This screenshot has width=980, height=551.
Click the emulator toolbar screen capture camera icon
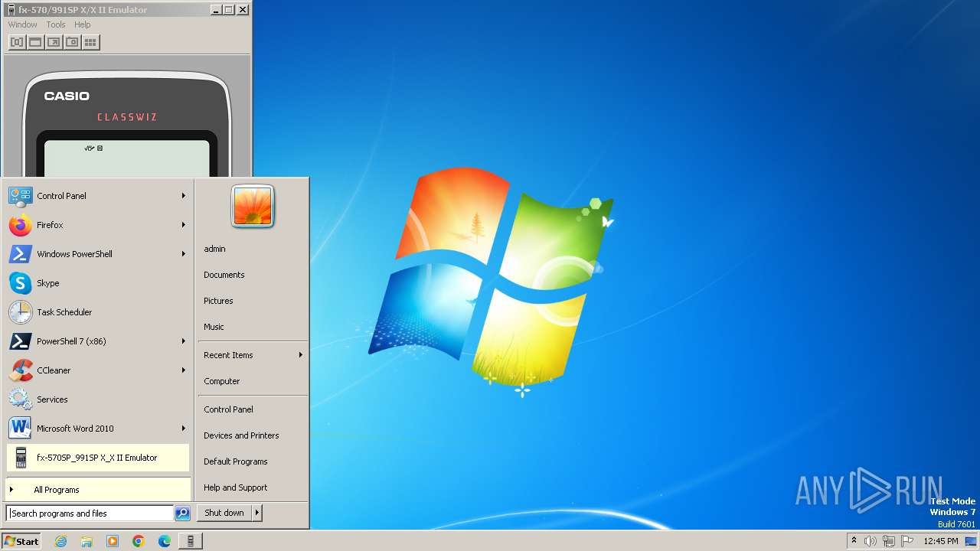[72, 42]
